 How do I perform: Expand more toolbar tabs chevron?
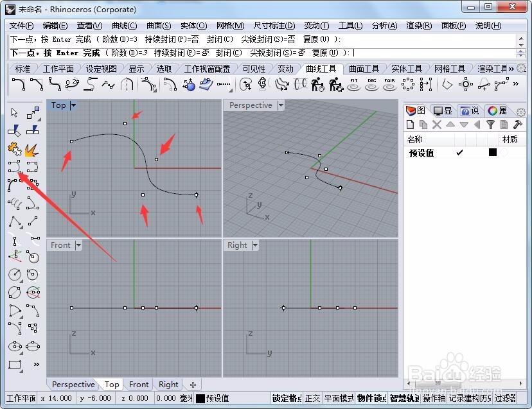click(511, 69)
